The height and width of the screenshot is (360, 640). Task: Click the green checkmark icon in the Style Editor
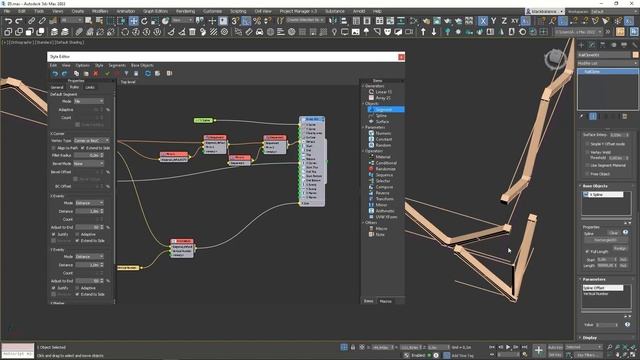pos(107,73)
